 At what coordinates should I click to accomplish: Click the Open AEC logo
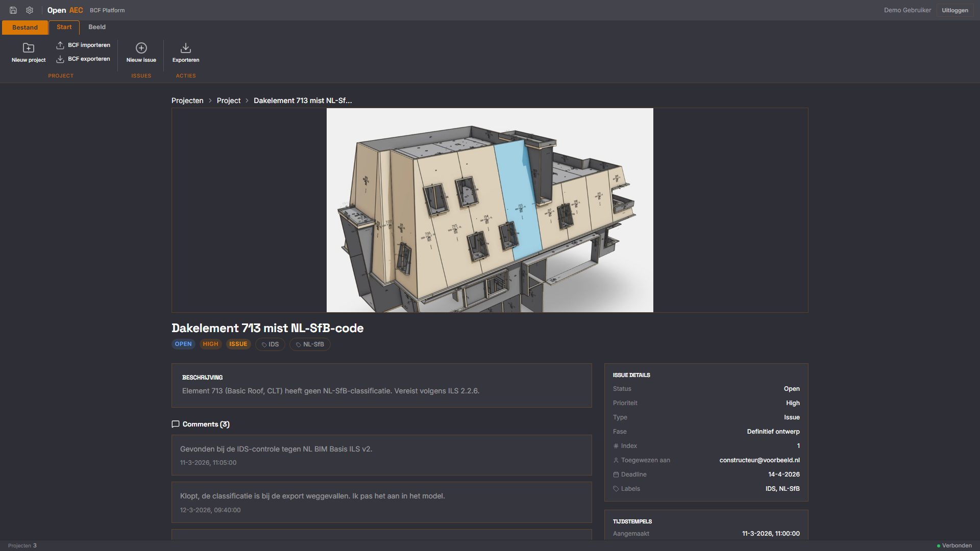pos(65,10)
